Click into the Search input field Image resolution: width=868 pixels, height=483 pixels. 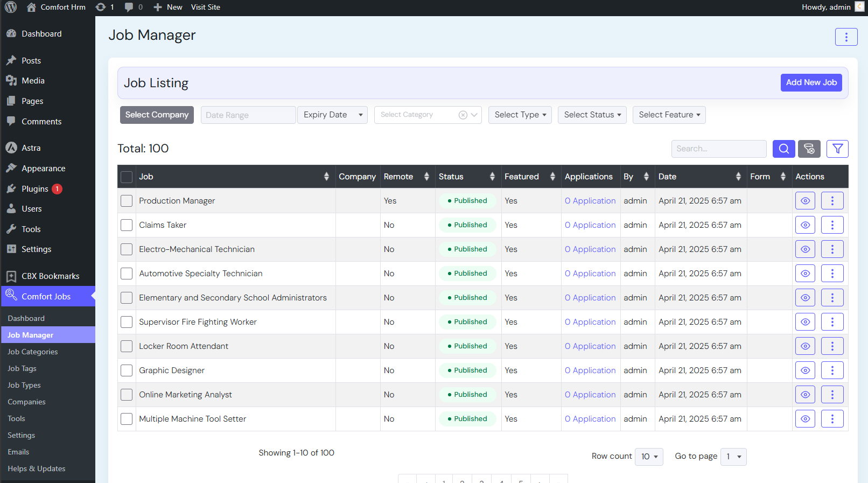coord(718,149)
